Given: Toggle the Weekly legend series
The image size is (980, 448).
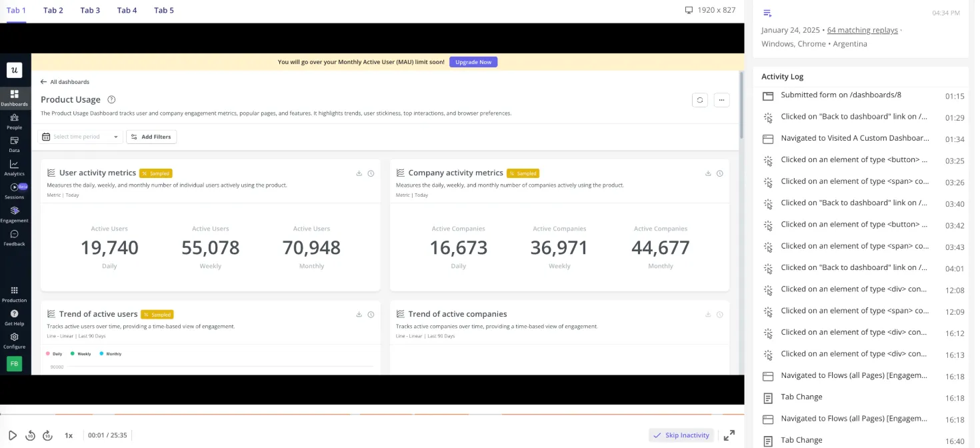Looking at the screenshot, I should click(x=81, y=354).
